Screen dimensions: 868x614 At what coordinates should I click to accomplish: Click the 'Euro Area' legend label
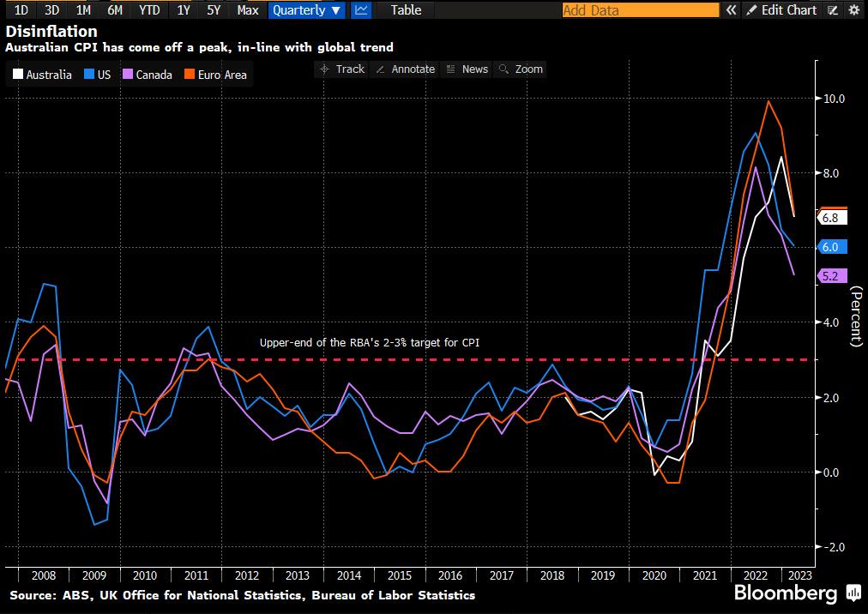click(x=222, y=75)
